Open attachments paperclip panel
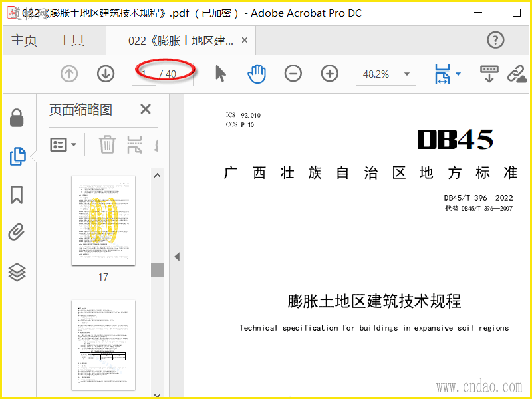This screenshot has width=532, height=399. click(17, 232)
